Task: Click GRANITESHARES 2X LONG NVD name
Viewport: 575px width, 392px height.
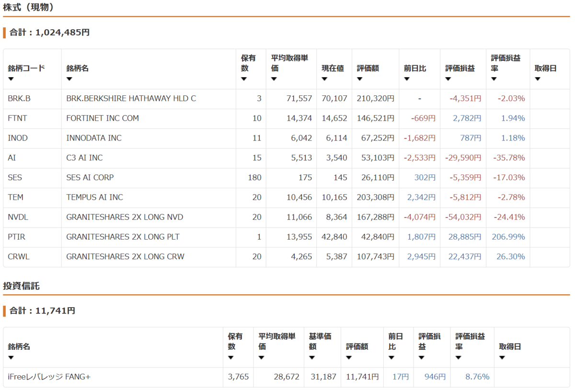Action: pyautogui.click(x=125, y=217)
